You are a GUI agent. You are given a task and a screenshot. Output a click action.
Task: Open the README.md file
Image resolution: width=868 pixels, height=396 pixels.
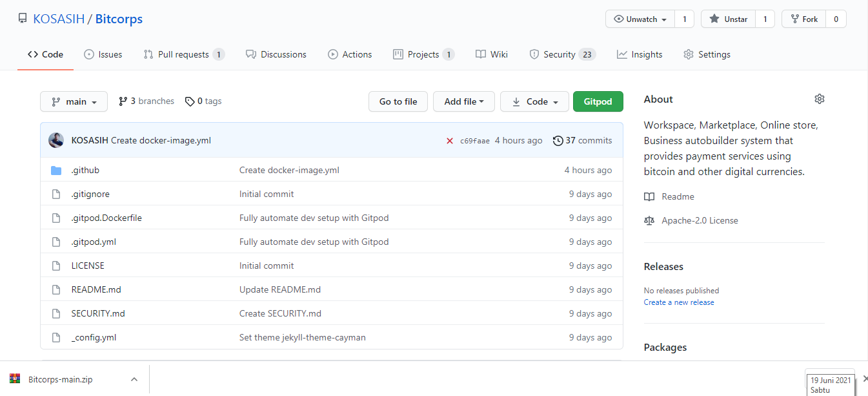[96, 289]
